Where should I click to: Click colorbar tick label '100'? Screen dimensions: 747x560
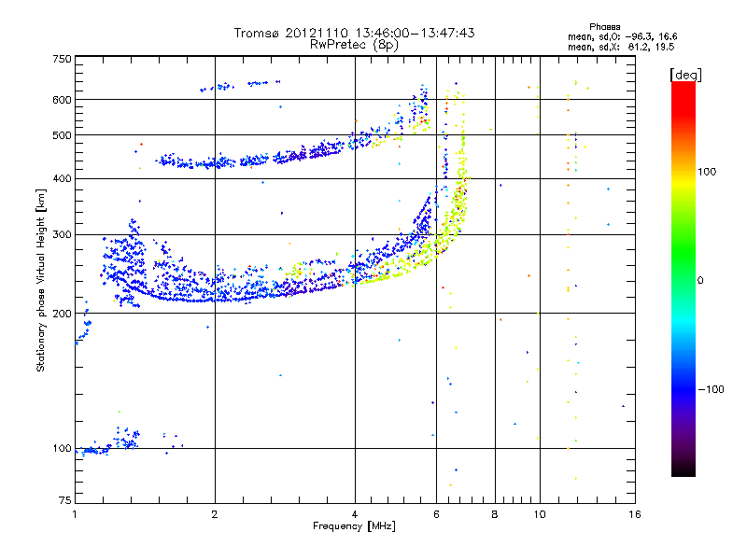[x=707, y=172]
